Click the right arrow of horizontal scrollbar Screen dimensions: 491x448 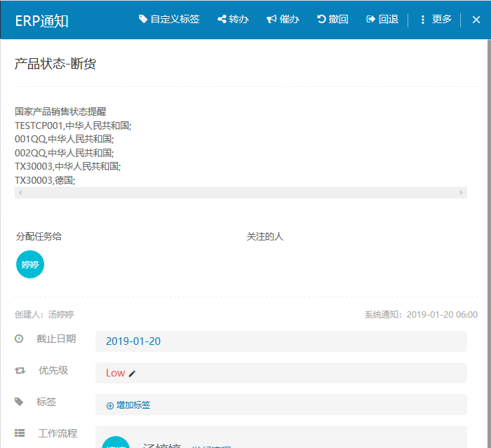pyautogui.click(x=461, y=193)
